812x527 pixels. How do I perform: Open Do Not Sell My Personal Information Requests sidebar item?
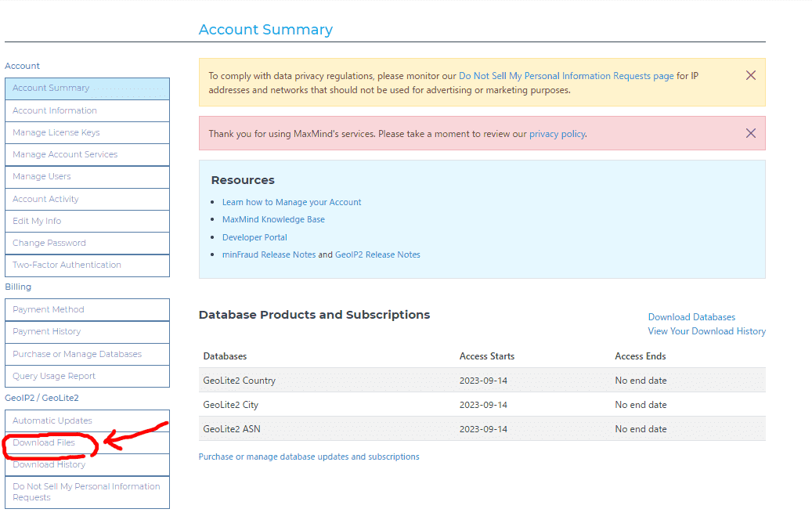[x=87, y=493]
